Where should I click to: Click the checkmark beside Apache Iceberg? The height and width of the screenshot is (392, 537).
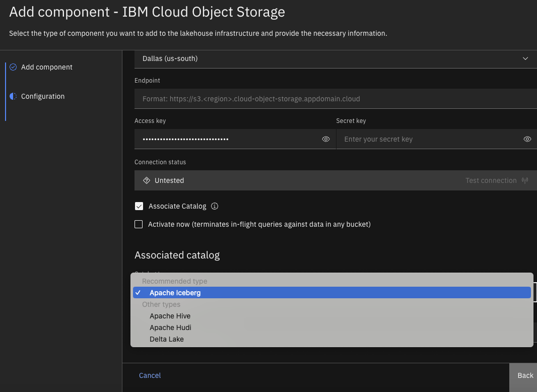click(139, 292)
